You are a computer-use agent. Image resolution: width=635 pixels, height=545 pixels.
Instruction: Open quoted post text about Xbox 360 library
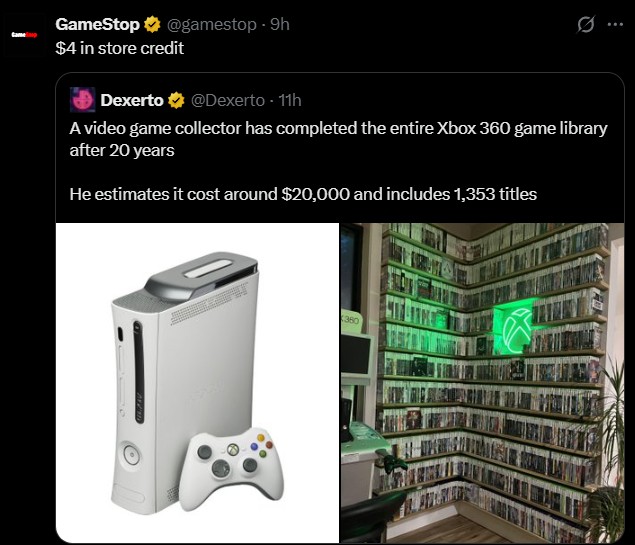338,139
